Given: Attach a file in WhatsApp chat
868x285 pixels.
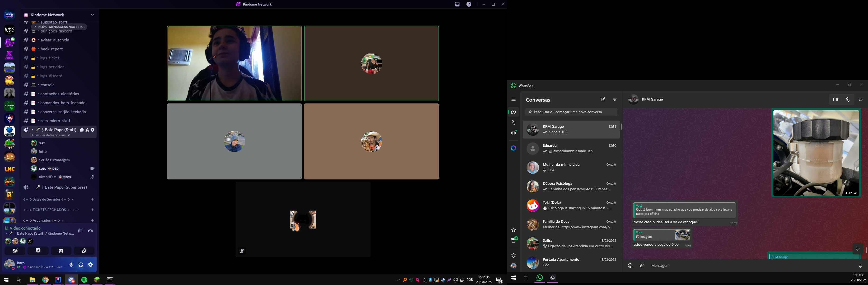Looking at the screenshot, I should point(642,266).
